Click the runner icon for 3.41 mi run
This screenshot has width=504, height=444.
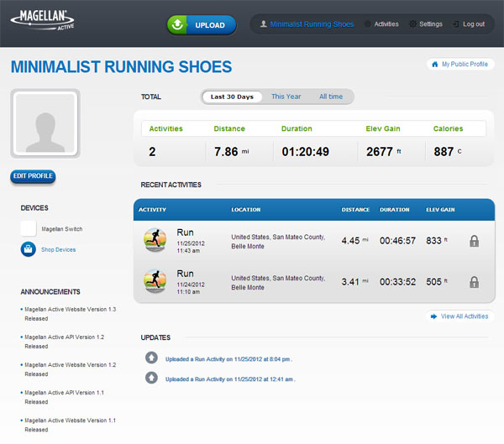tap(155, 281)
